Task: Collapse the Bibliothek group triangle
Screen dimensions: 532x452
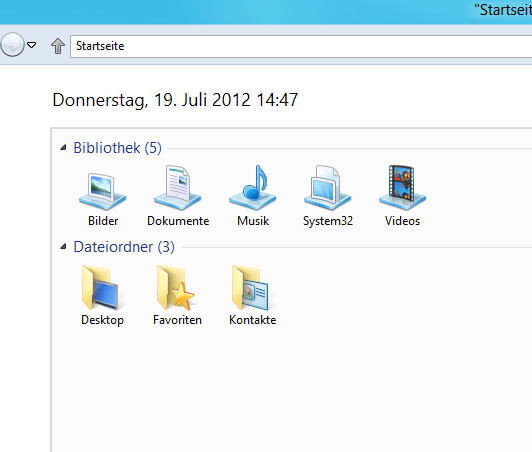Action: pyautogui.click(x=63, y=148)
